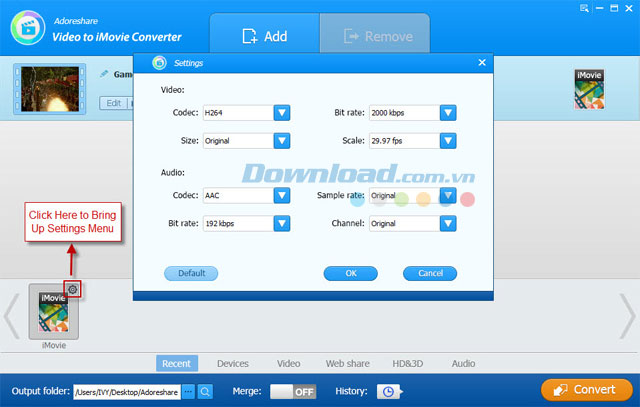Click the Output folder path field
This screenshot has height=407, width=640.
coord(127,392)
